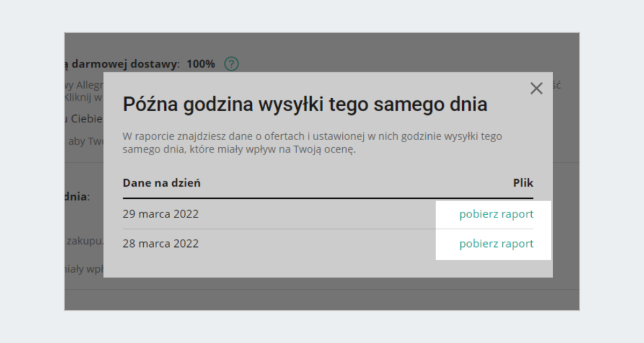The height and width of the screenshot is (343, 644).
Task: Download the report for 29 marca 2022
Action: pyautogui.click(x=496, y=214)
